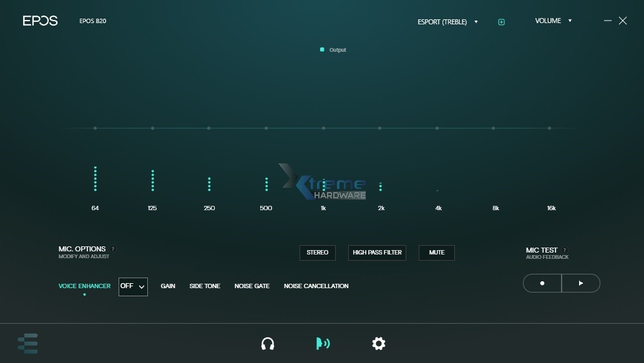Image resolution: width=644 pixels, height=363 pixels.
Task: Start mic test recording
Action: tap(542, 283)
